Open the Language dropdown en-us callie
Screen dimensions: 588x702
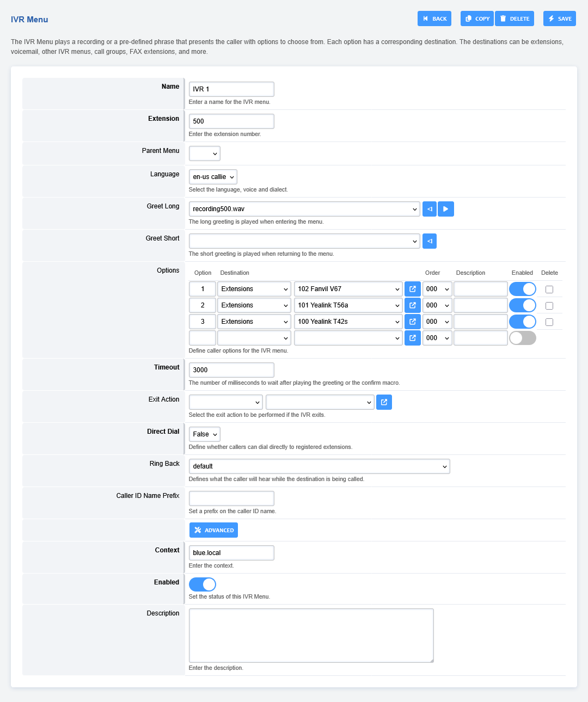pyautogui.click(x=213, y=177)
